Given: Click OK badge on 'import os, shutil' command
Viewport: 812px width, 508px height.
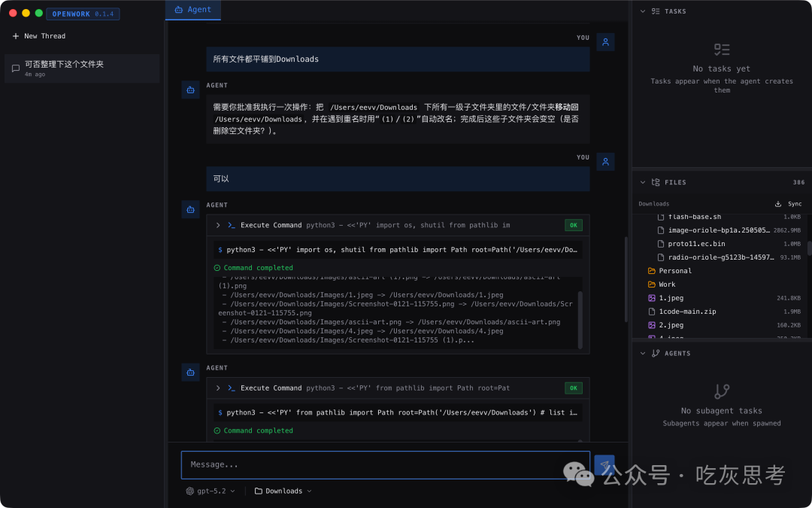Looking at the screenshot, I should point(573,226).
